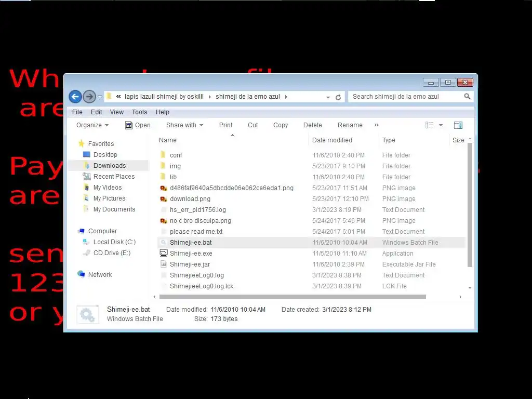
Task: Go back with the blue Back arrow
Action: (x=75, y=97)
